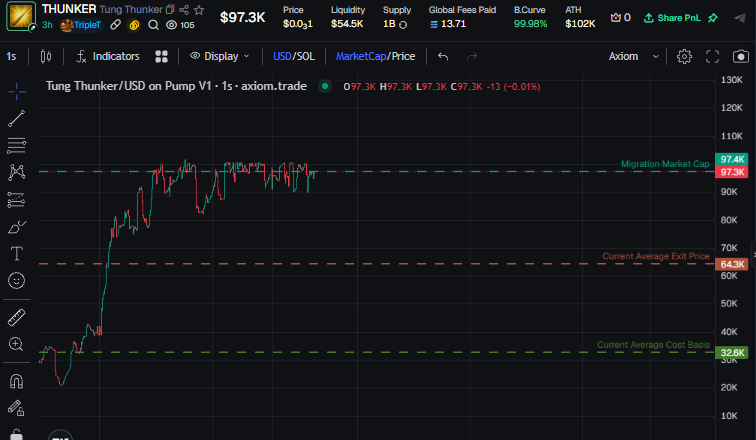Take a chart snapshot with camera icon
756x440 pixels.
[741, 56]
